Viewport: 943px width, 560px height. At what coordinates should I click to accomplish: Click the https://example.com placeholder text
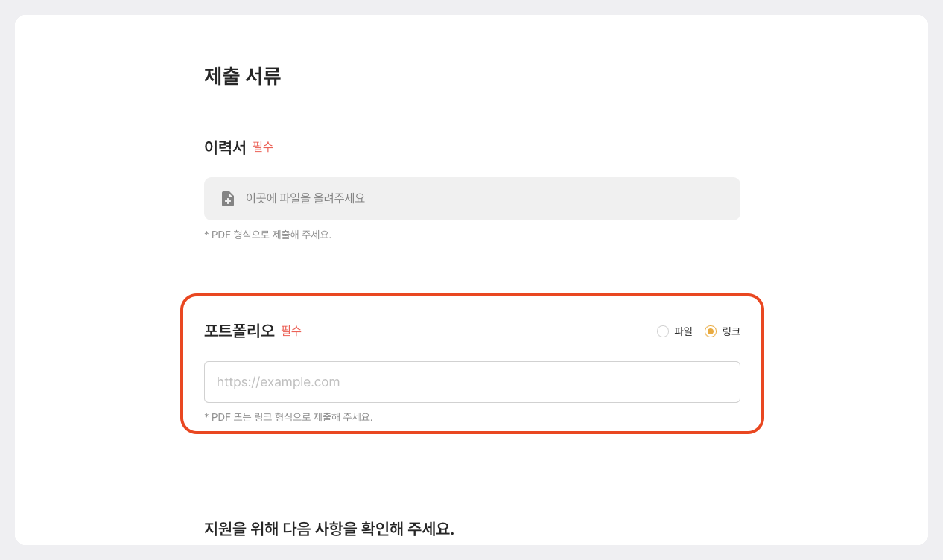pos(278,382)
